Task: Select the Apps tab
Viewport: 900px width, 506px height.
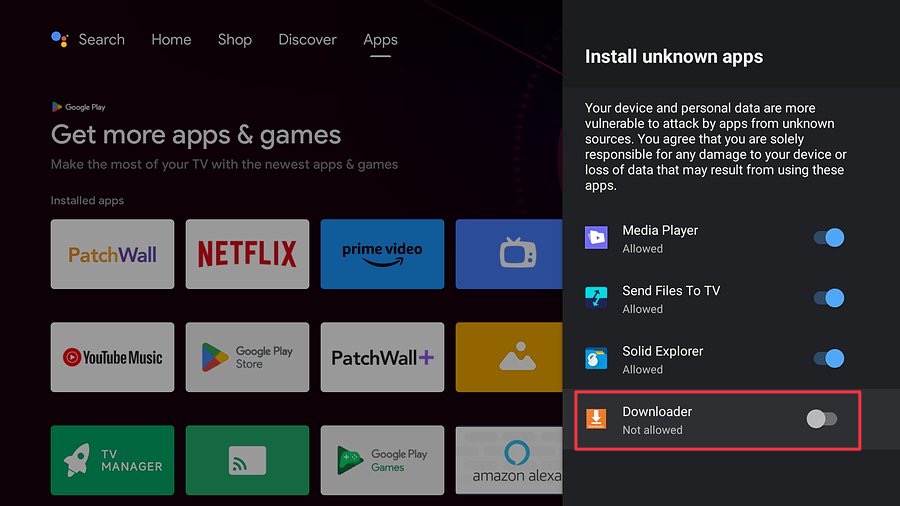Action: tap(380, 40)
